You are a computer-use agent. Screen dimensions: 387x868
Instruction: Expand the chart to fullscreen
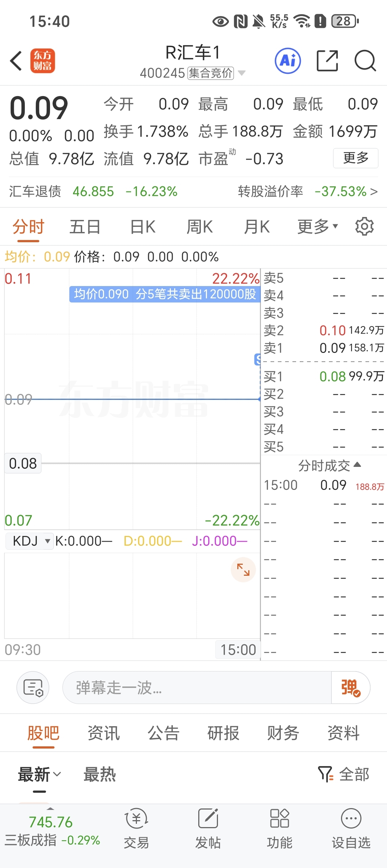coord(243,570)
